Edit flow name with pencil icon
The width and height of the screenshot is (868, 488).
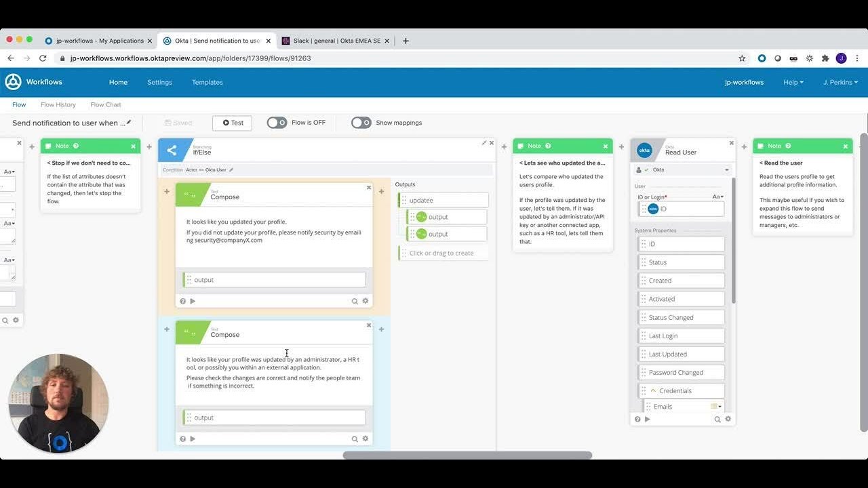pyautogui.click(x=129, y=123)
